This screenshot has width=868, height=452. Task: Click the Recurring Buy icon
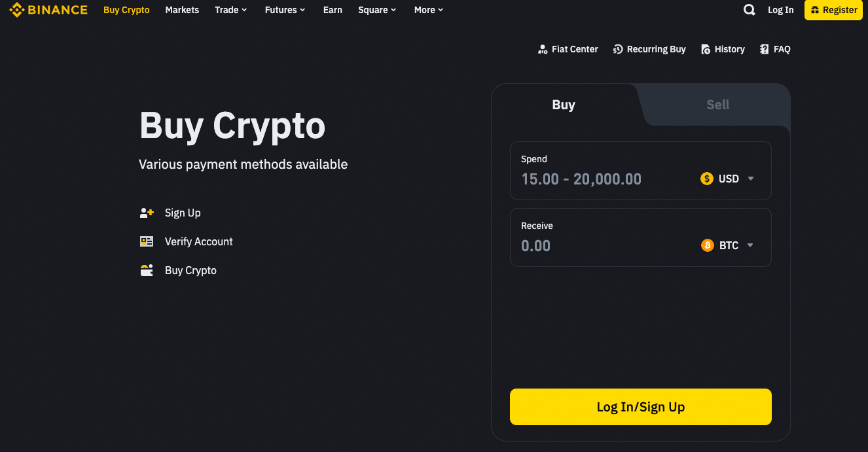[x=617, y=49]
